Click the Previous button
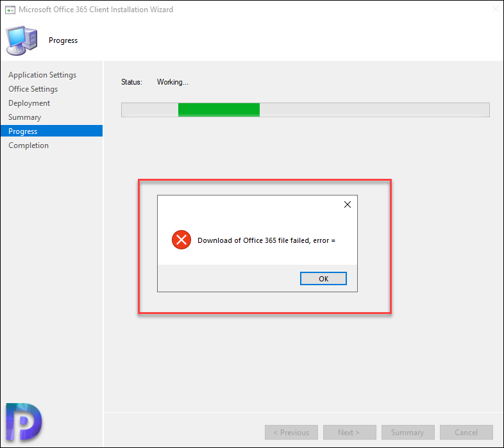This screenshot has height=448, width=504. point(291,432)
